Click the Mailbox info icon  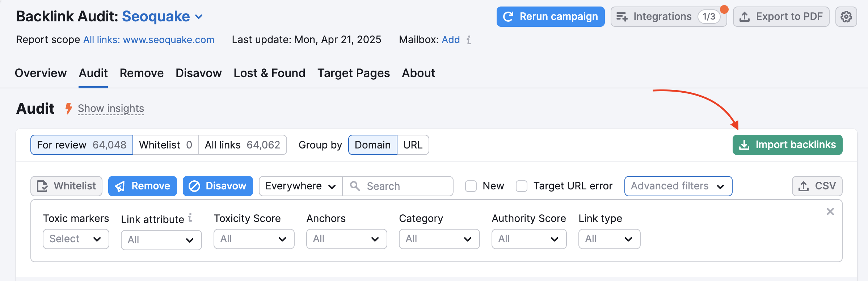point(469,40)
